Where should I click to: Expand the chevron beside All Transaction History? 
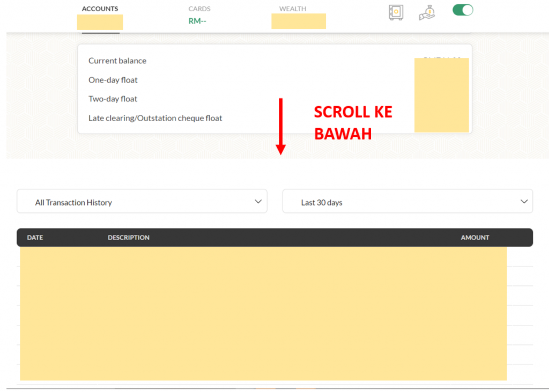(259, 201)
